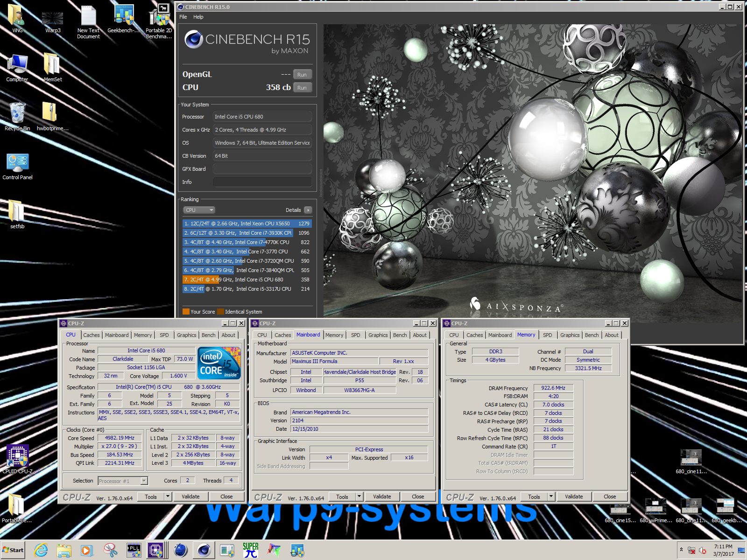Switch to the Cinebench R15 taskbar button
This screenshot has height=560, width=747.
tap(204, 550)
